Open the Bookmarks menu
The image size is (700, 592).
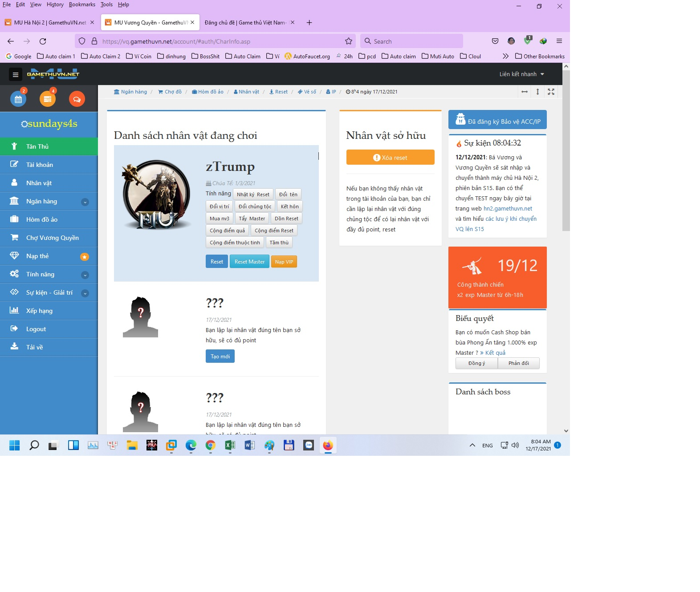[82, 4]
